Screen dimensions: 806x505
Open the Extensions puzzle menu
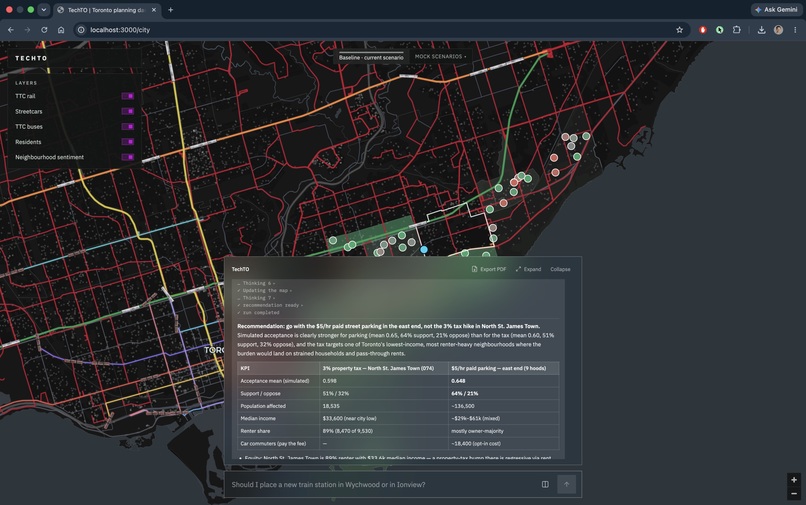(x=737, y=30)
